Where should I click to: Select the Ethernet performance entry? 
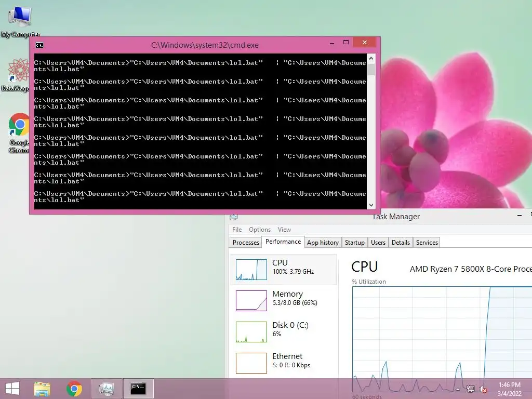pyautogui.click(x=284, y=363)
